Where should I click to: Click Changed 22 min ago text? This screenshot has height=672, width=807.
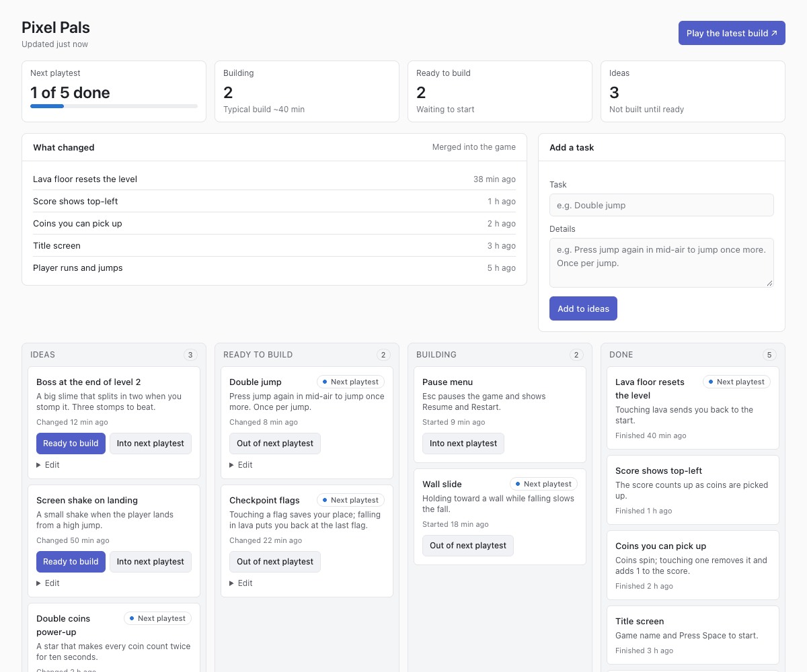[266, 540]
